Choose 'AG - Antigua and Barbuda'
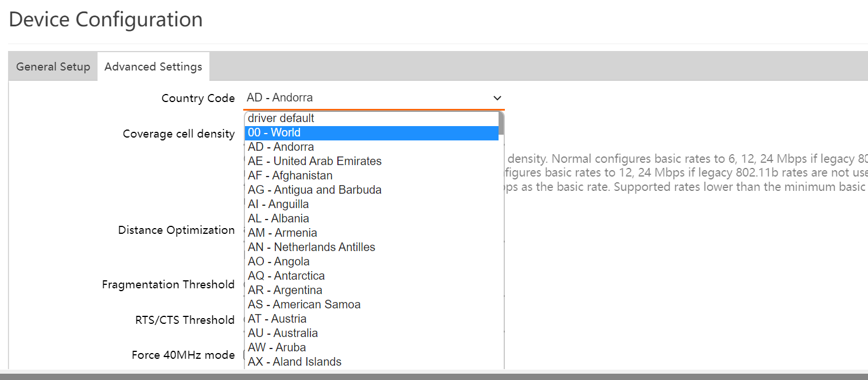The width and height of the screenshot is (868, 380). click(314, 190)
